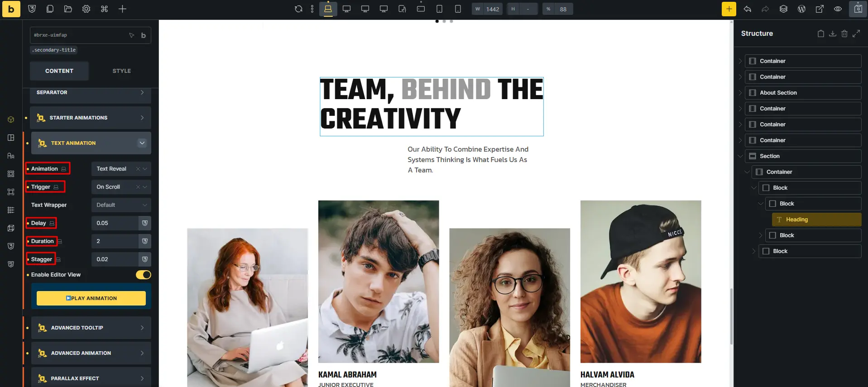Open the Animation dropdown set to Text Reveal
Viewport: 868px width, 387px height.
pos(121,169)
